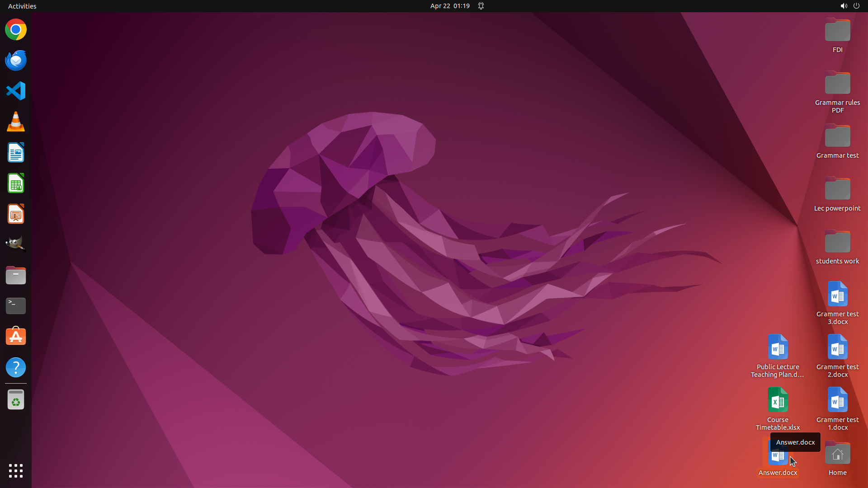Open LibreOffice Writer from dock
Screen dimensions: 868x488
point(16,153)
